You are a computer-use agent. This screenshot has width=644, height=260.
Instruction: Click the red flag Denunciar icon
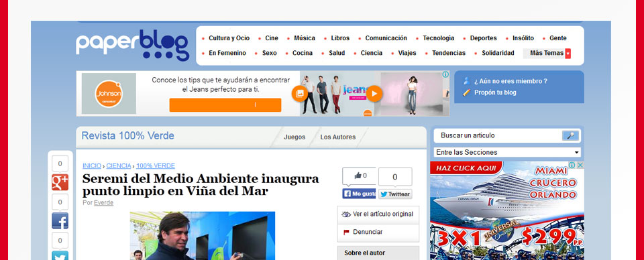click(x=346, y=232)
